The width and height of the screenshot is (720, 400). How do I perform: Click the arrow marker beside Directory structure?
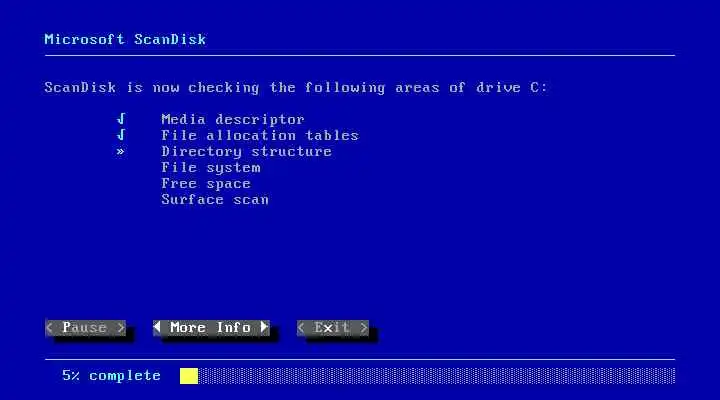click(x=120, y=152)
